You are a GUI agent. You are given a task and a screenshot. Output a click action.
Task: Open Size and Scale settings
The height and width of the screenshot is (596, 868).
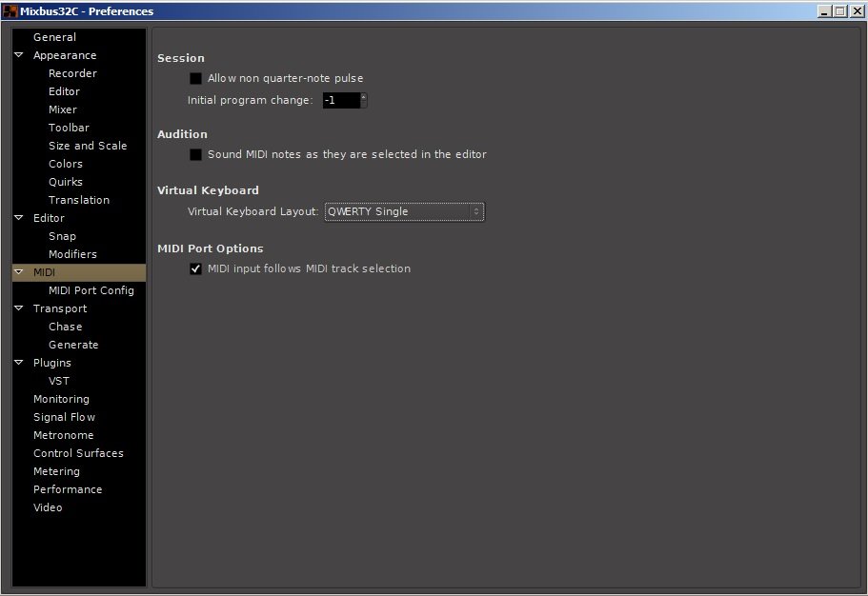point(88,146)
